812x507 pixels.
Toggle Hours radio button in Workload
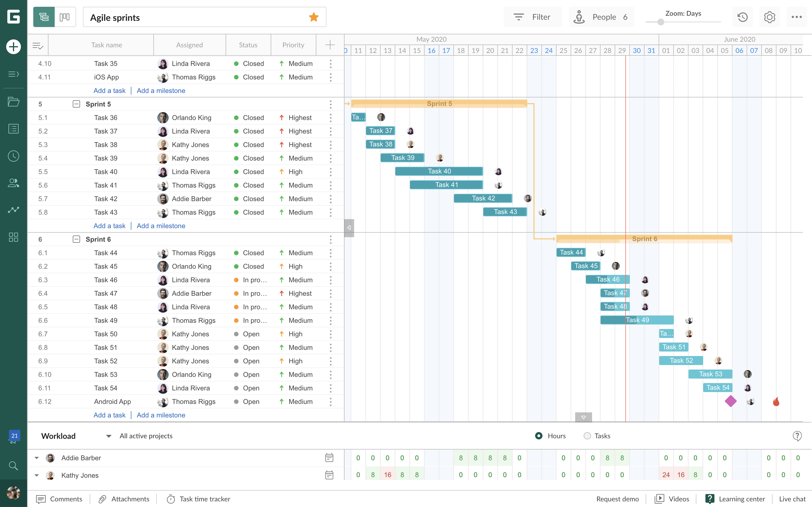[538, 436]
